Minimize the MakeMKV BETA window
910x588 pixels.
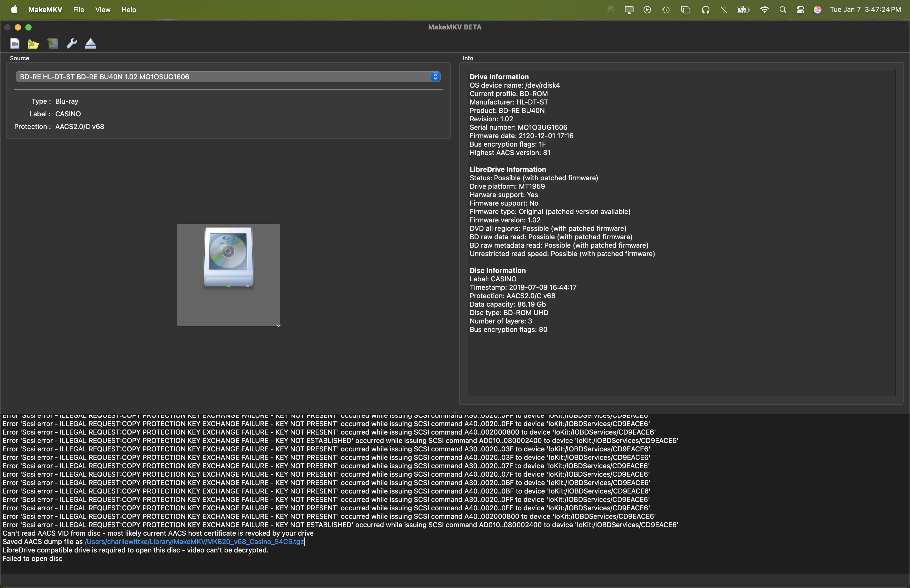coord(18,27)
